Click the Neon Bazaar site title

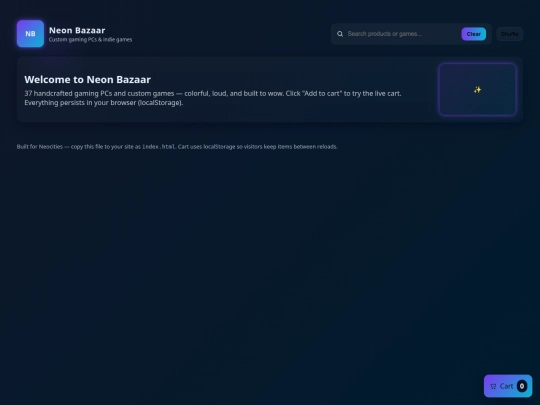[x=77, y=30]
